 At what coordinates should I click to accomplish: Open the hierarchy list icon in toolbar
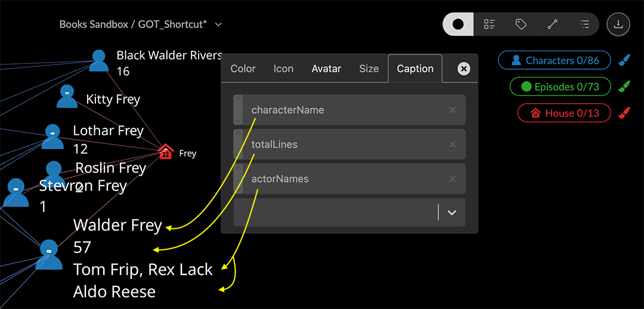tap(584, 24)
